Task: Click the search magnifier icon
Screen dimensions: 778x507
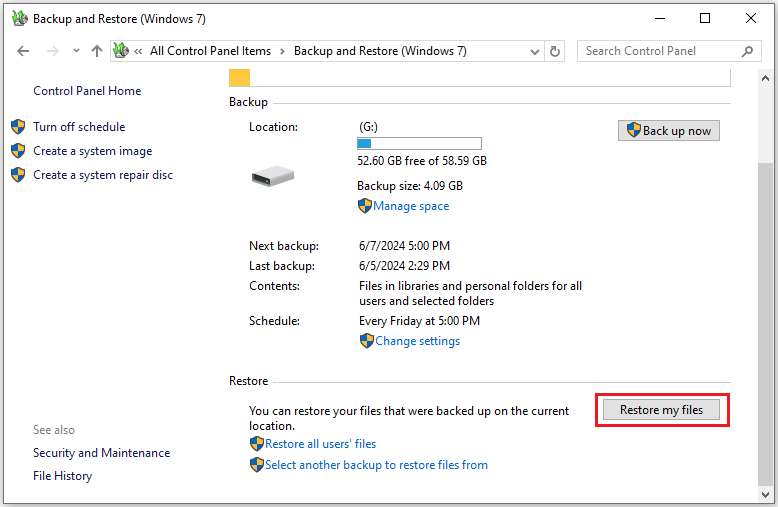Action: [x=747, y=51]
